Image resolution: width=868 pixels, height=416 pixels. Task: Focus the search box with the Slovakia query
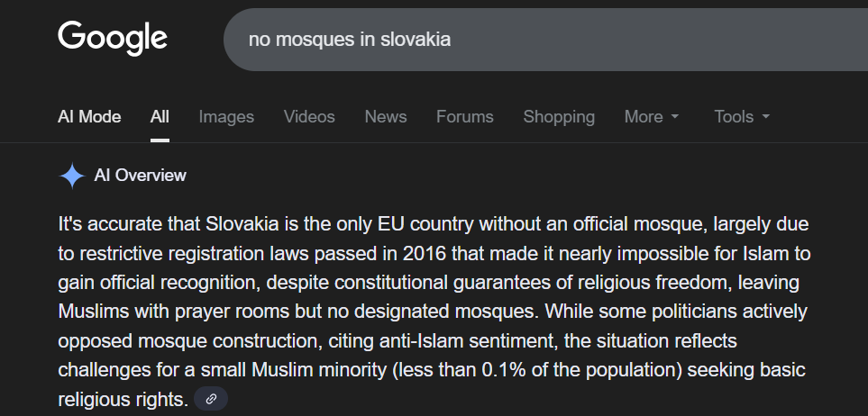[x=541, y=40]
